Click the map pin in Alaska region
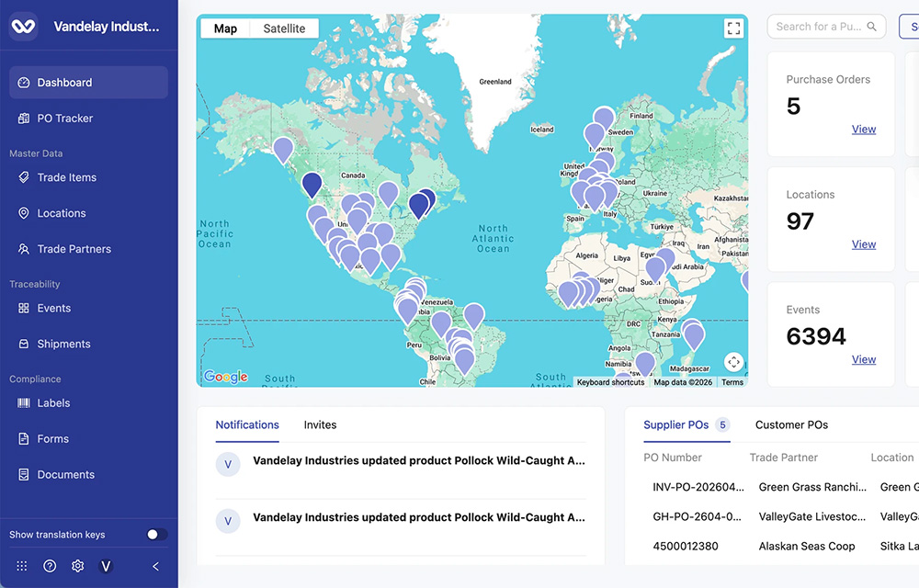 (283, 150)
